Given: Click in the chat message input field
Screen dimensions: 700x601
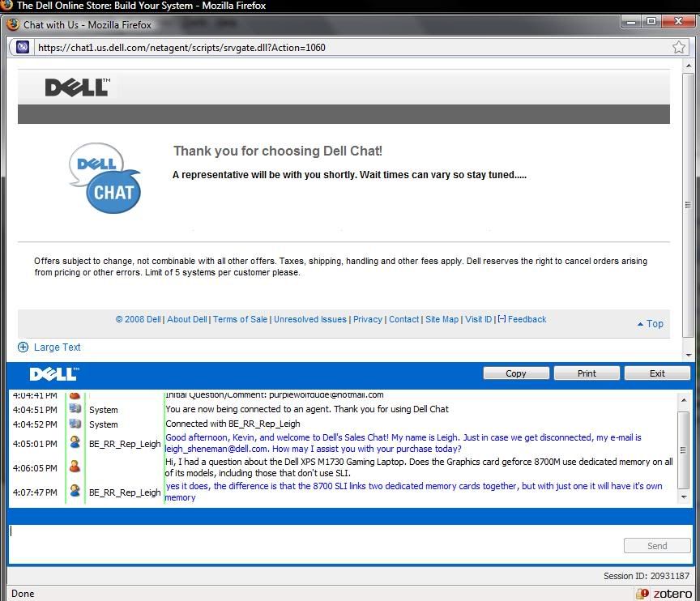Looking at the screenshot, I should pos(314,543).
